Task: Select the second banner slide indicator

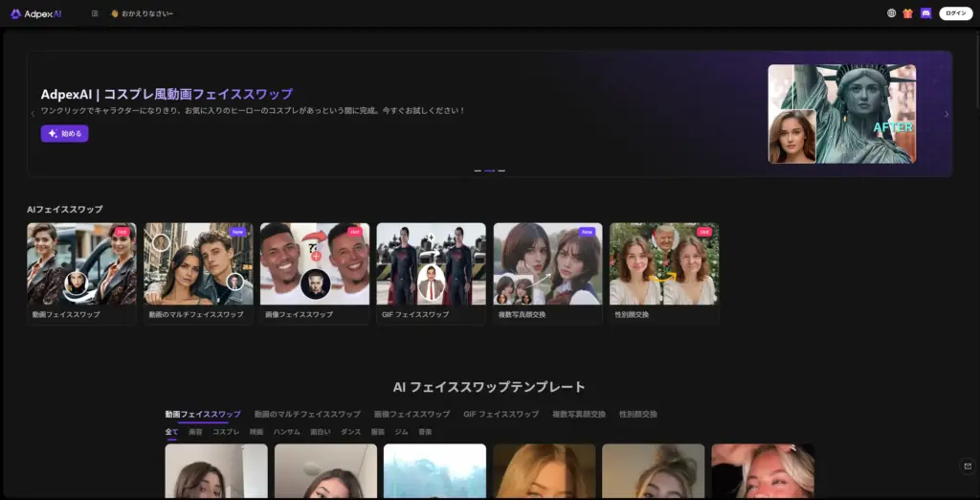Action: [489, 170]
